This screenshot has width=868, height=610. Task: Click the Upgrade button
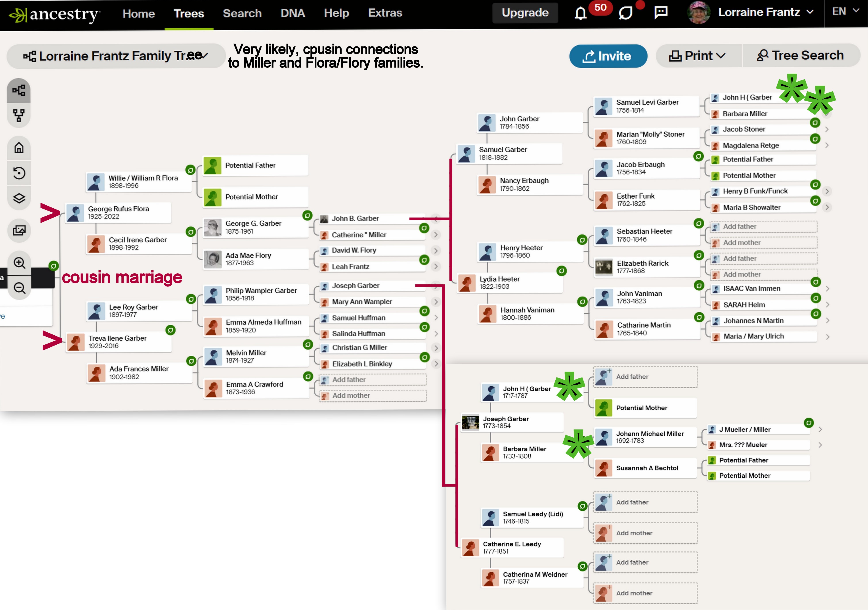click(525, 13)
